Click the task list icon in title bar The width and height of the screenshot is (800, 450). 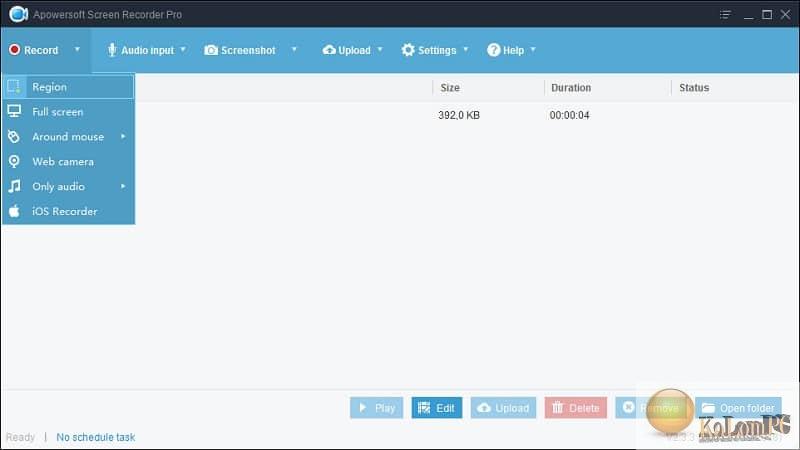click(725, 14)
